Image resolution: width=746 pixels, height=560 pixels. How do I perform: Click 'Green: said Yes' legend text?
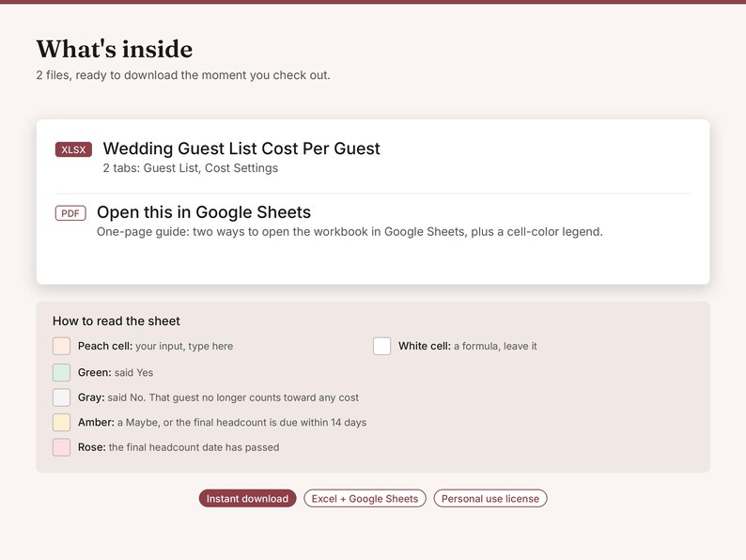click(116, 372)
